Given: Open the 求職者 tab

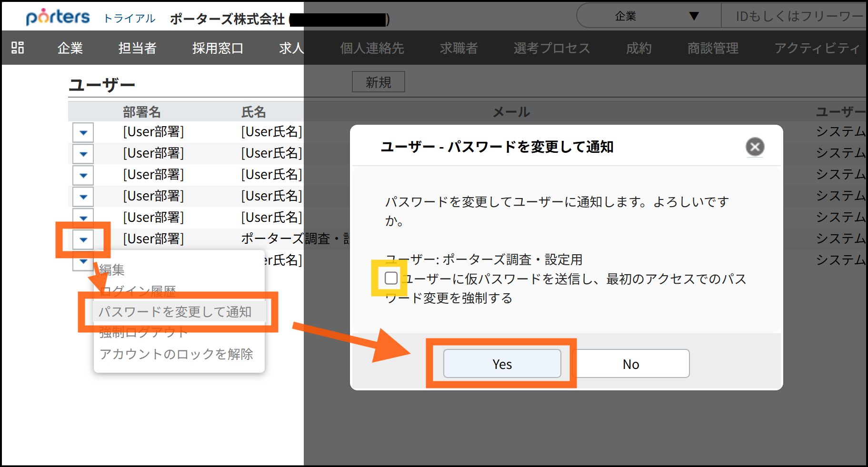Looking at the screenshot, I should 459,48.
